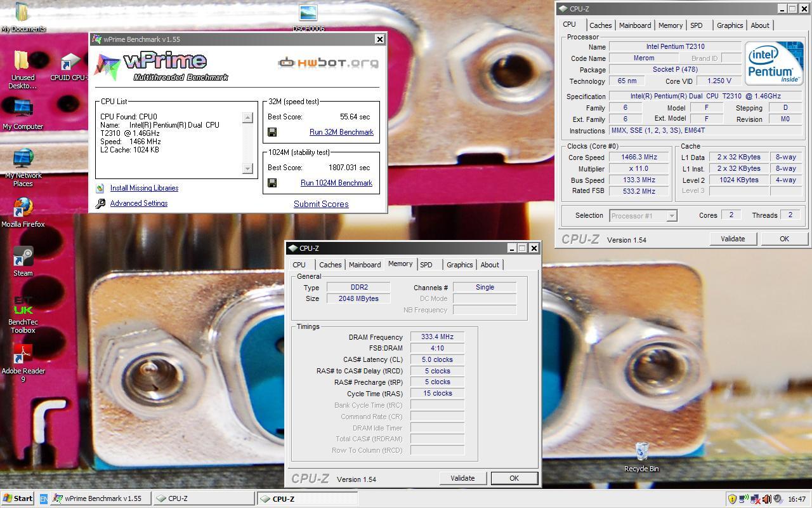Switch to the first CPU-Z taskbar button
The width and height of the screenshot is (812, 508).
click(x=204, y=498)
